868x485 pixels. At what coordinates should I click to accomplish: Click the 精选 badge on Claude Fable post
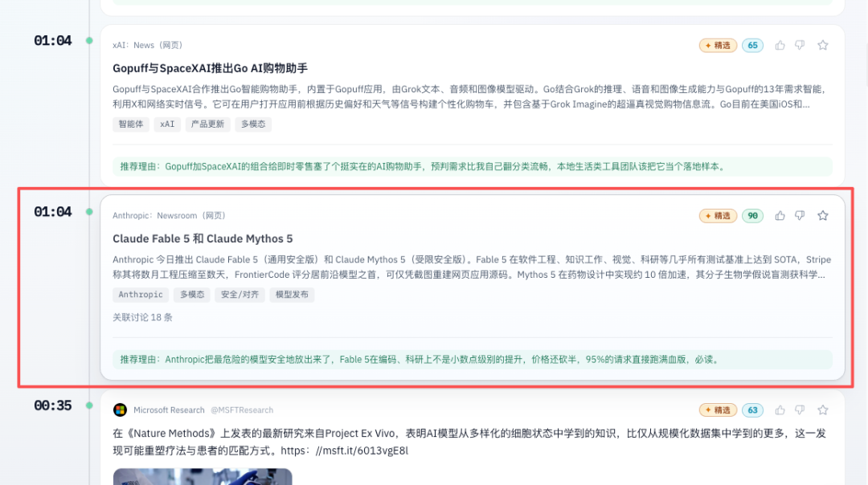click(x=718, y=216)
